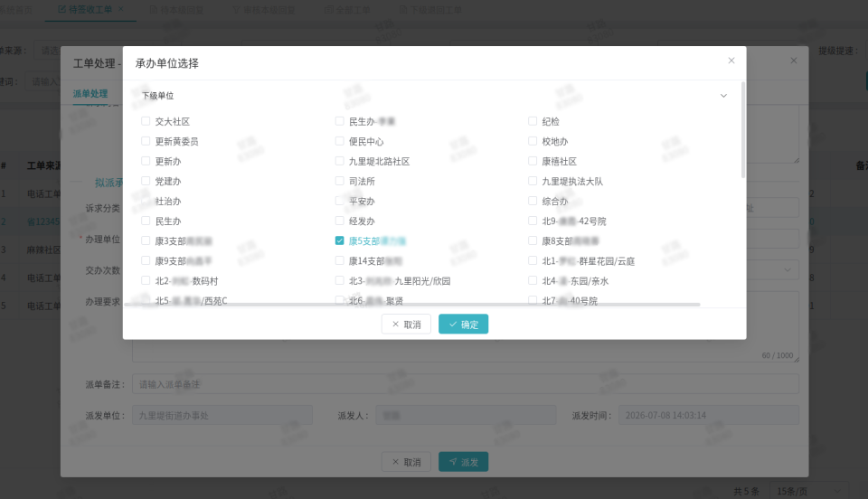Check the 便民中心 checkbox
The width and height of the screenshot is (868, 499).
[339, 141]
